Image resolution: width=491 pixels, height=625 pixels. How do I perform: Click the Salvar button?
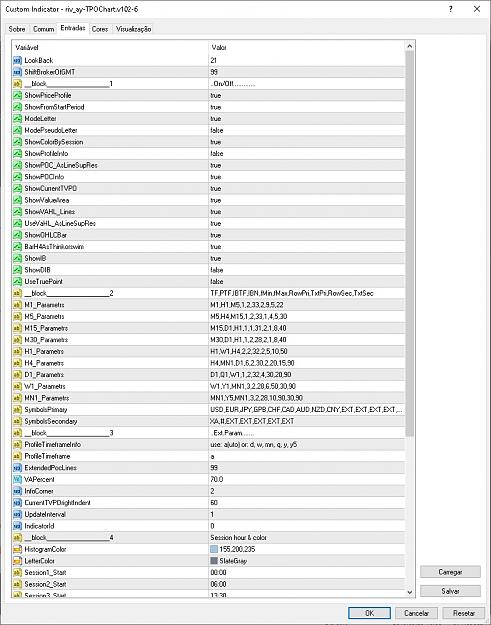450,591
